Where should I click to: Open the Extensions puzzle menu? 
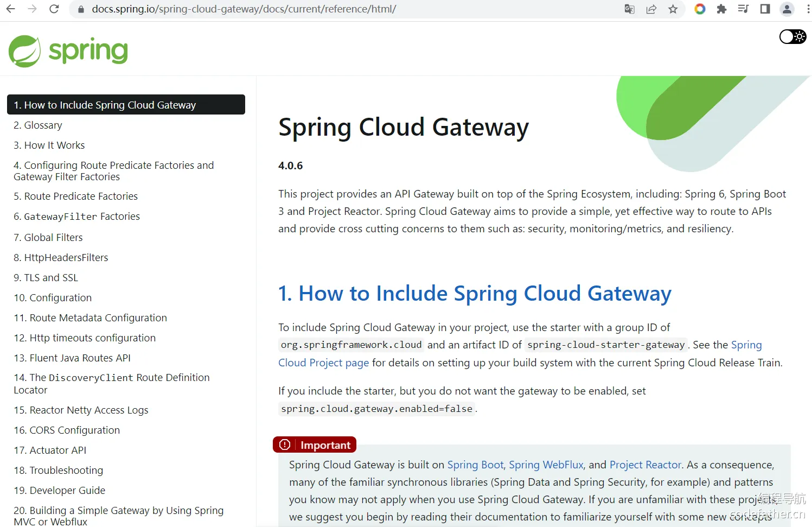pos(721,9)
